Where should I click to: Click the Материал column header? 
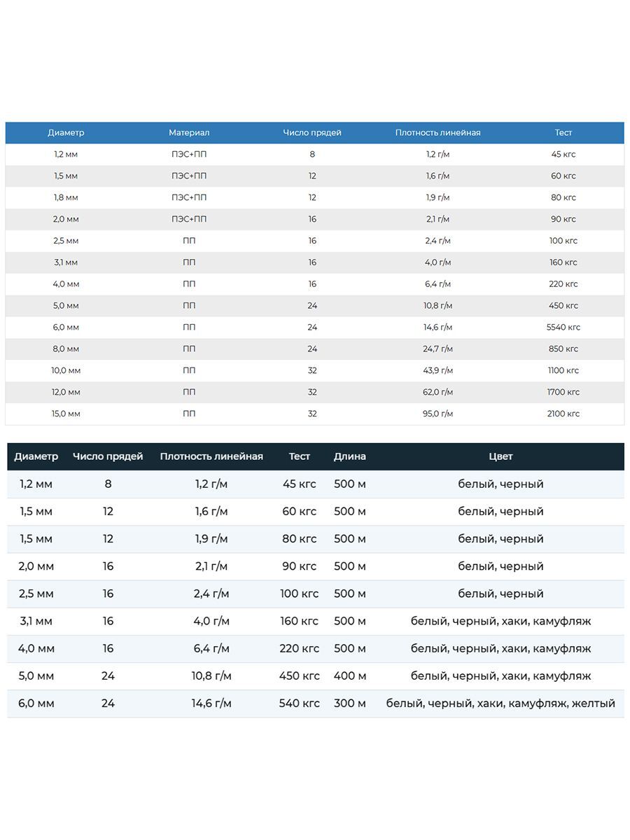coord(189,132)
